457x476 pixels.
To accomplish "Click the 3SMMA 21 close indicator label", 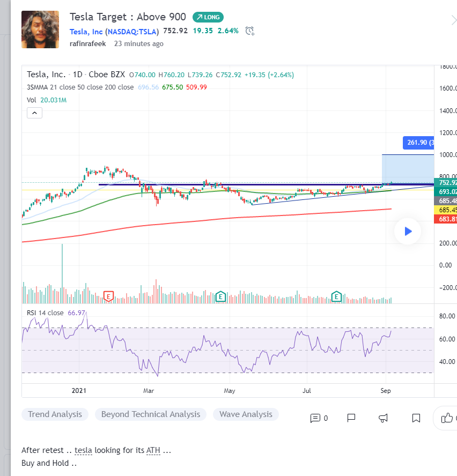I will click(80, 87).
